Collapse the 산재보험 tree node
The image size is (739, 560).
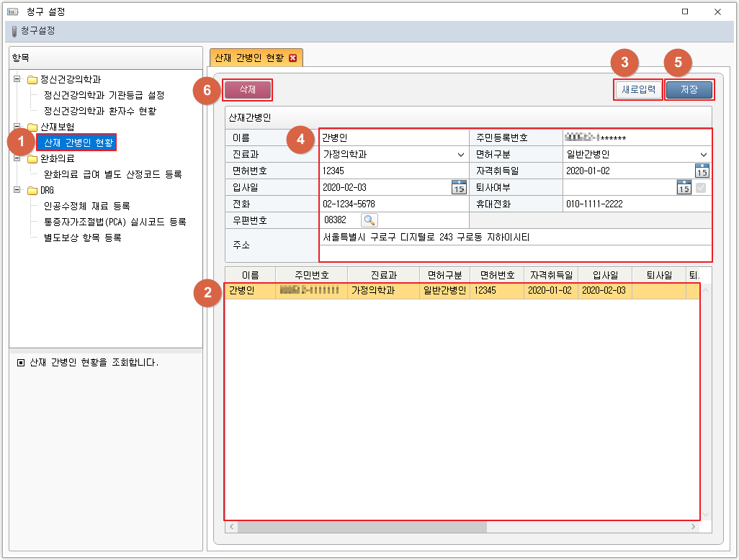click(17, 127)
